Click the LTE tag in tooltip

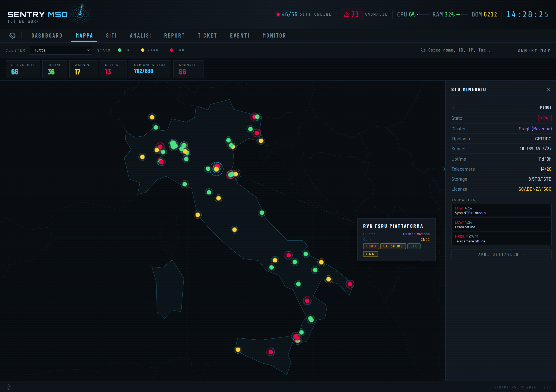pyautogui.click(x=414, y=246)
